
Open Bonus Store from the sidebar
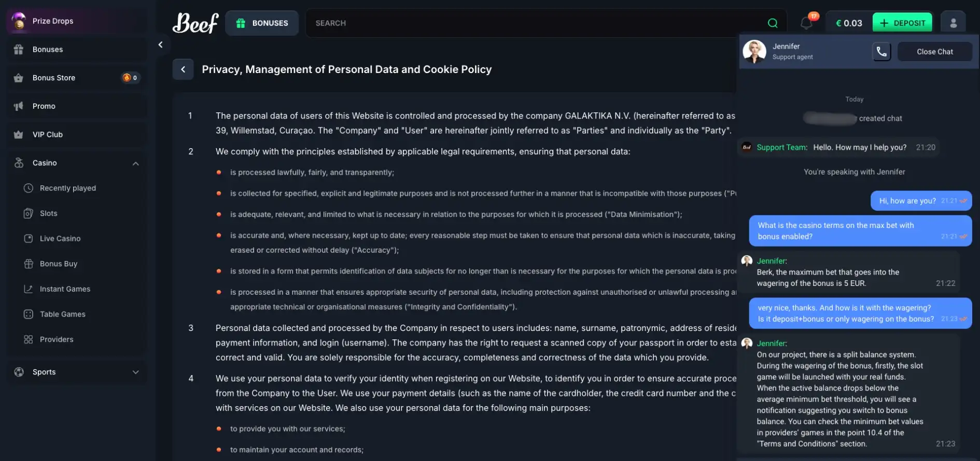point(54,78)
